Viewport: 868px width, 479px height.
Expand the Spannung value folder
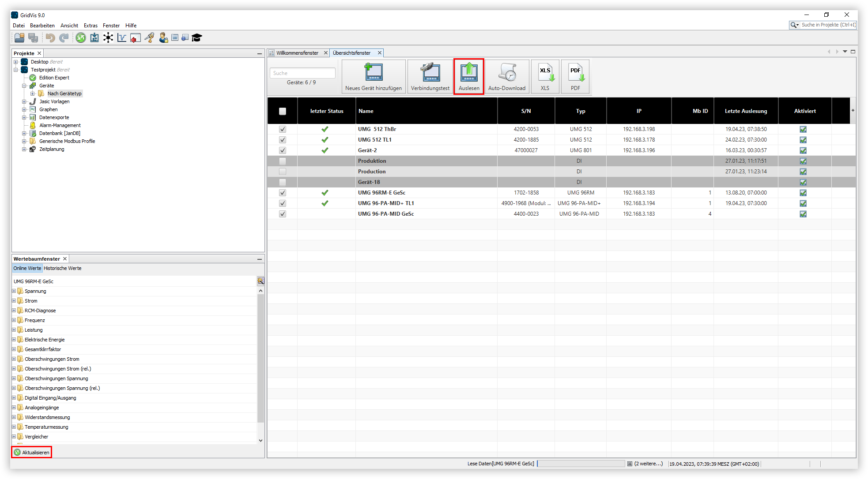14,291
